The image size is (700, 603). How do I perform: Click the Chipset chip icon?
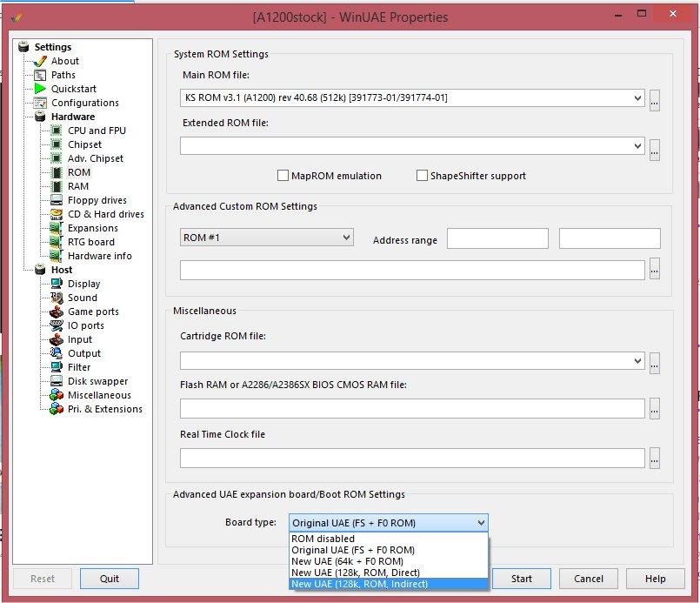point(57,144)
